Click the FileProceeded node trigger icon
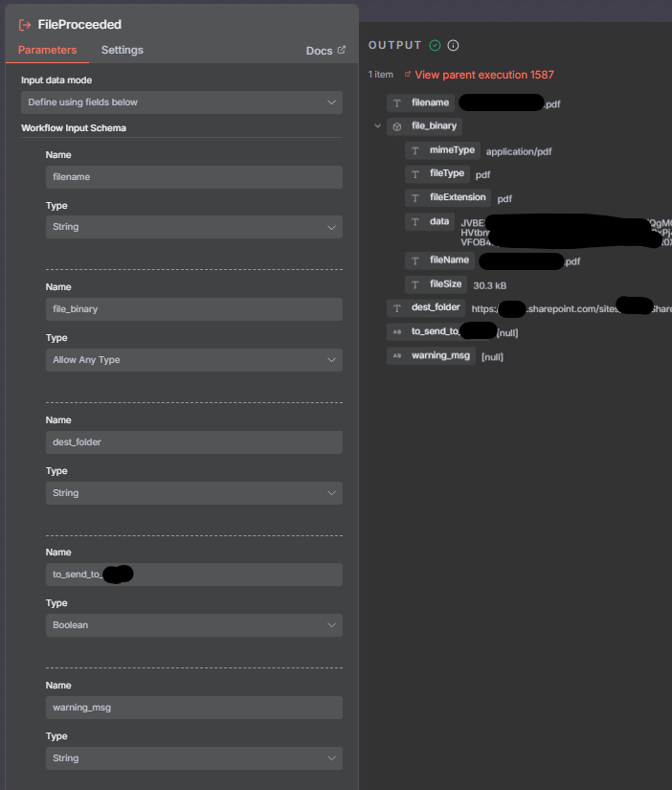The width and height of the screenshot is (672, 790). (x=25, y=24)
